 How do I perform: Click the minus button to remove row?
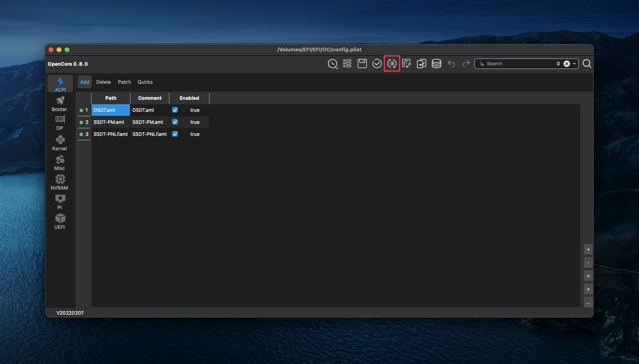point(588,263)
